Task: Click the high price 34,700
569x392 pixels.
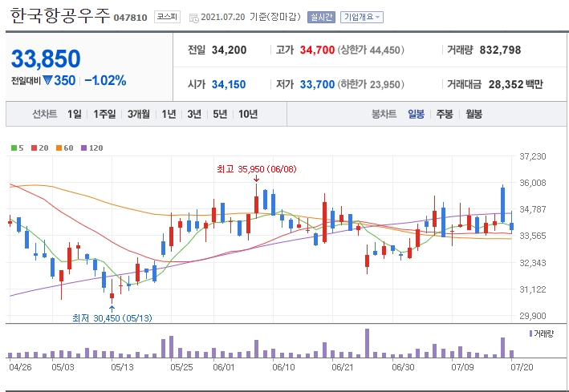Action: [x=317, y=50]
